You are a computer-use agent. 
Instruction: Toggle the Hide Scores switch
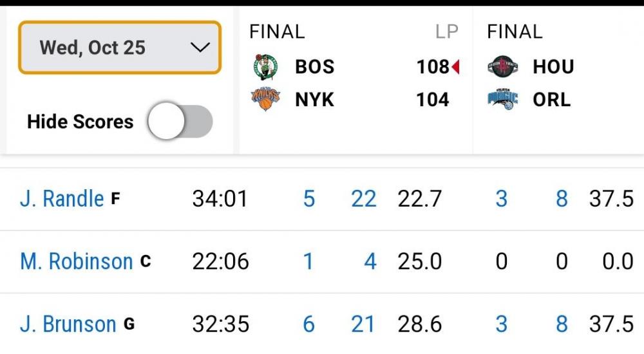pyautogui.click(x=180, y=122)
